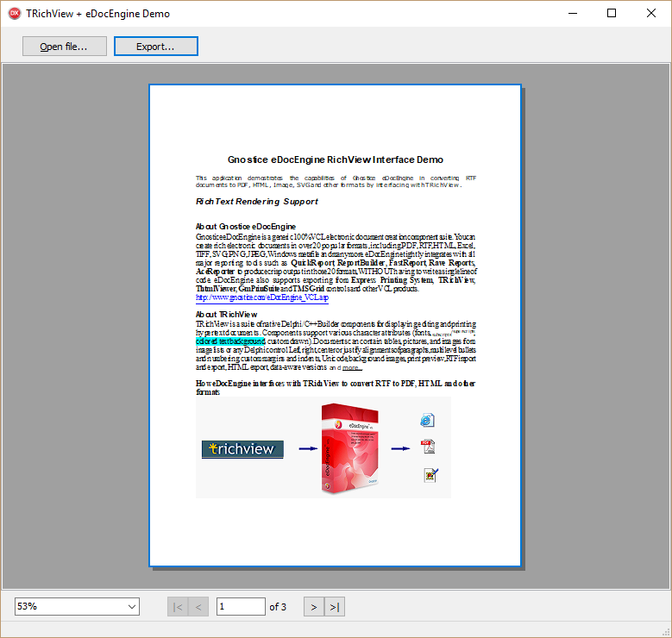Follow the 'more...' link in the document
The height and width of the screenshot is (638, 672).
point(352,367)
